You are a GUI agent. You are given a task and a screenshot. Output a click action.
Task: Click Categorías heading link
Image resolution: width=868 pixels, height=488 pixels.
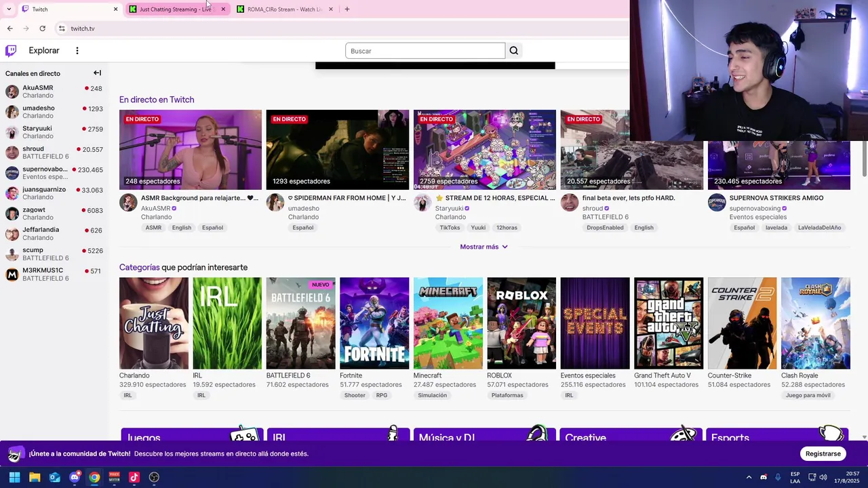pos(139,267)
